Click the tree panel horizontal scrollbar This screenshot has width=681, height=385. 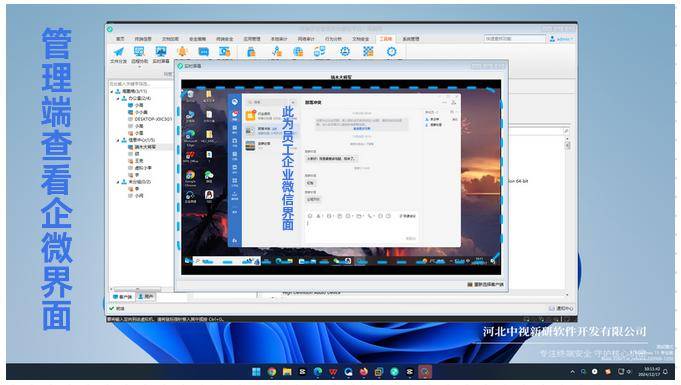(x=138, y=289)
